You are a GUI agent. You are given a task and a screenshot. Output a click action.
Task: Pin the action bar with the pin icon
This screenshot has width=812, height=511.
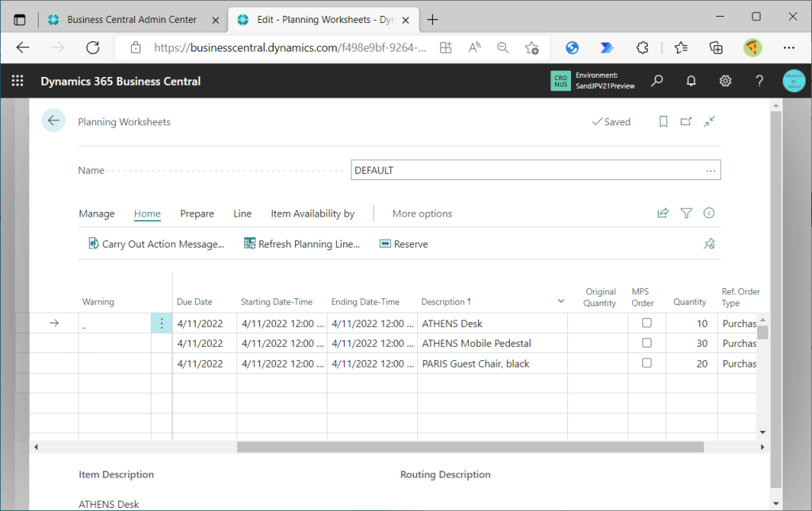tap(709, 244)
